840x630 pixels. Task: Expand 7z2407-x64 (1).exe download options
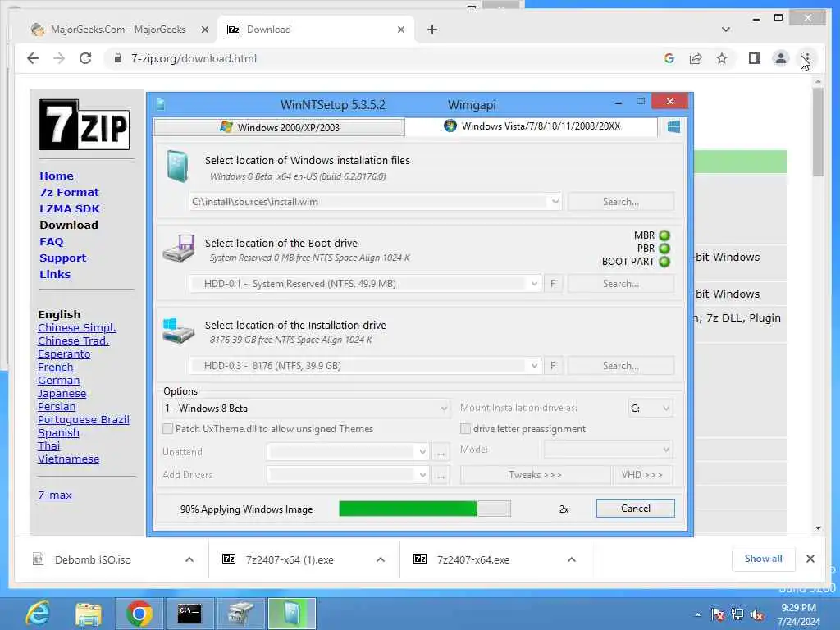click(x=381, y=559)
